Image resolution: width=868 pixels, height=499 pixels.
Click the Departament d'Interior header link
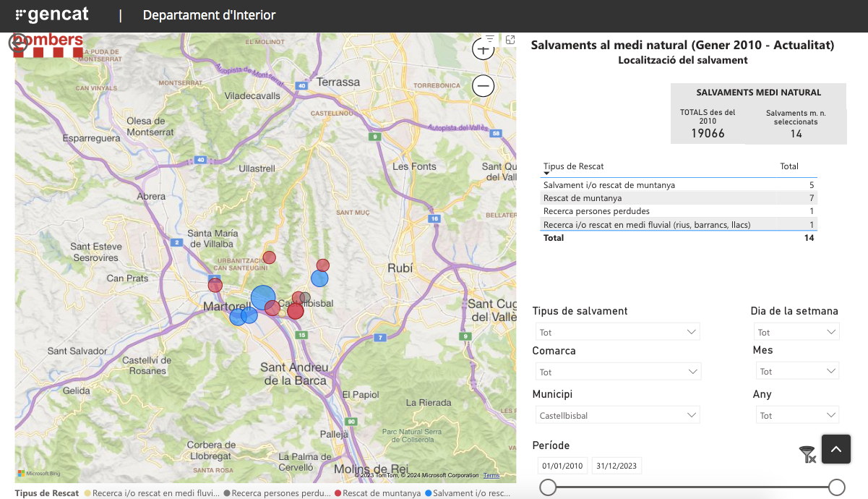(x=209, y=15)
